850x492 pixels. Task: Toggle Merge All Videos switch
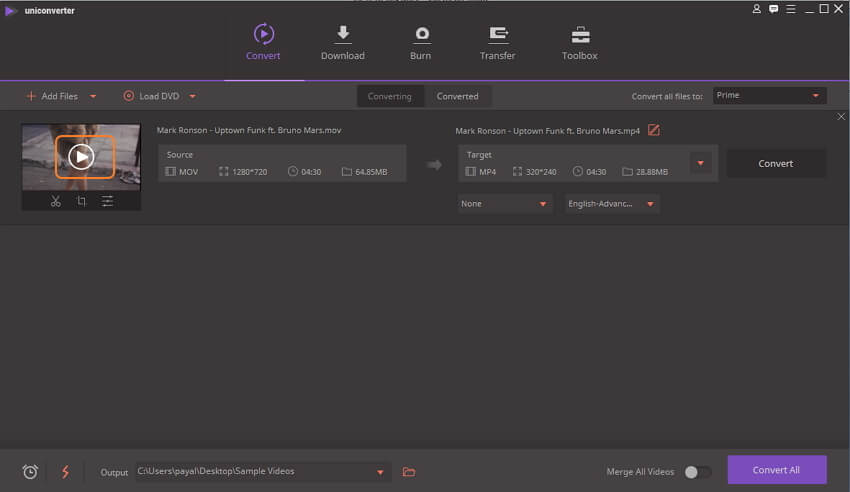click(x=697, y=472)
